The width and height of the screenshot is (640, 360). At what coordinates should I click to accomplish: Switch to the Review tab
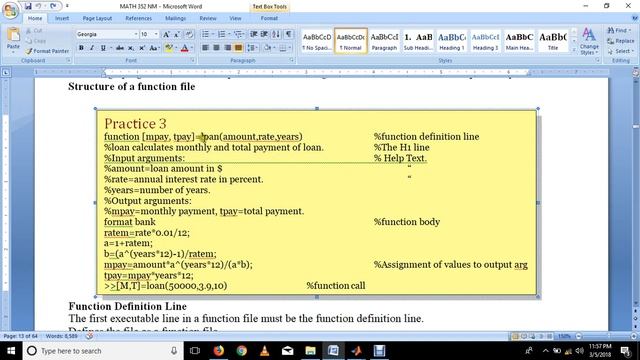(208, 18)
